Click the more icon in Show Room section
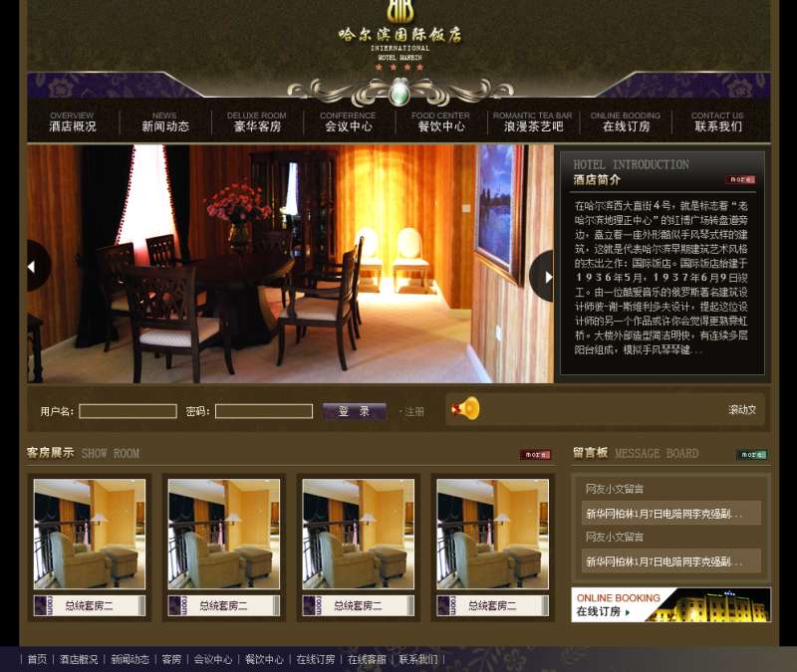797x672 pixels. [x=535, y=453]
